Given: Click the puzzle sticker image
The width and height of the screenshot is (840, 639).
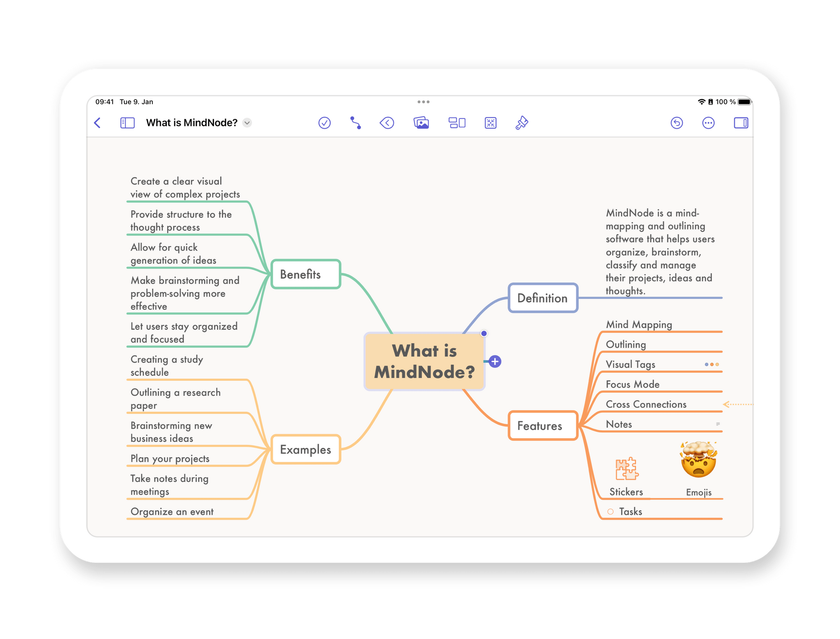Looking at the screenshot, I should (x=626, y=468).
